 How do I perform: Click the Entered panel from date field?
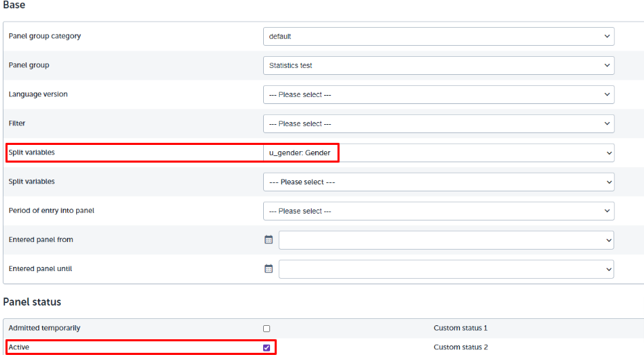pyautogui.click(x=447, y=240)
